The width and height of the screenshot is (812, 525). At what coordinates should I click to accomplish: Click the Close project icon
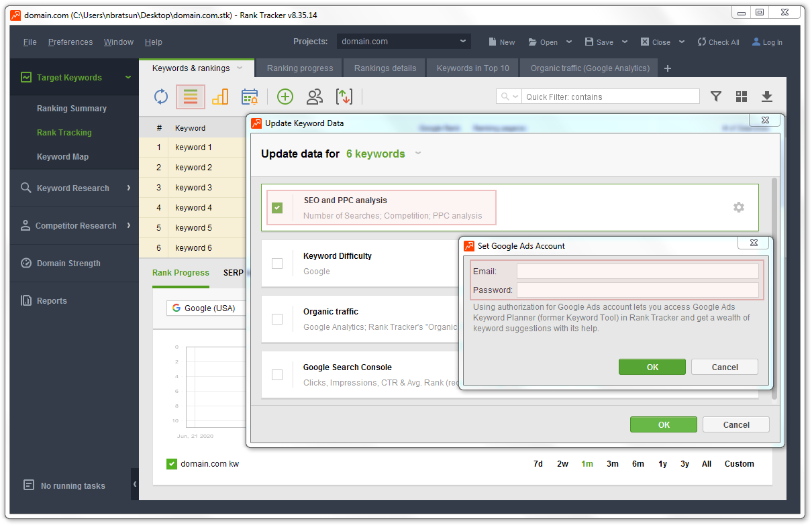pos(645,42)
